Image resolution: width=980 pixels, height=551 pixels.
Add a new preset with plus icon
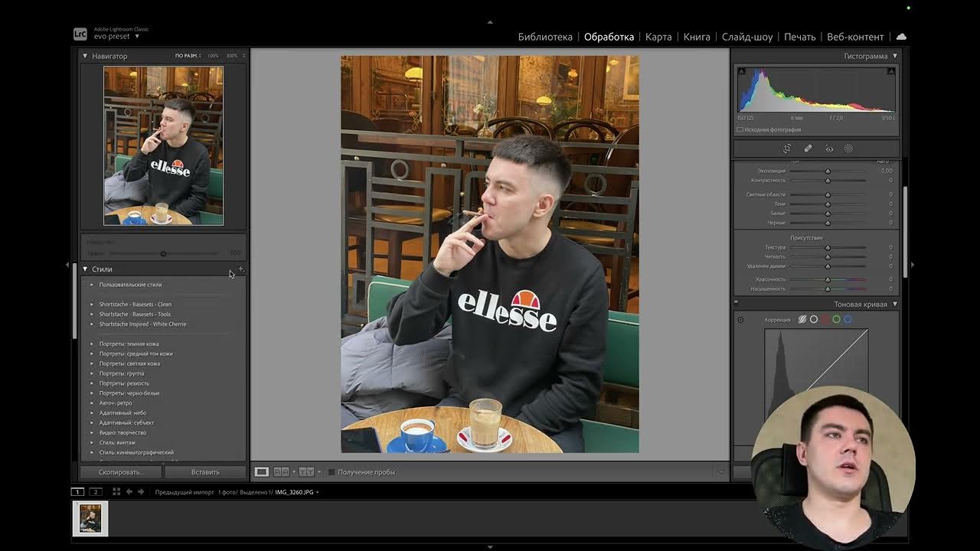(240, 269)
